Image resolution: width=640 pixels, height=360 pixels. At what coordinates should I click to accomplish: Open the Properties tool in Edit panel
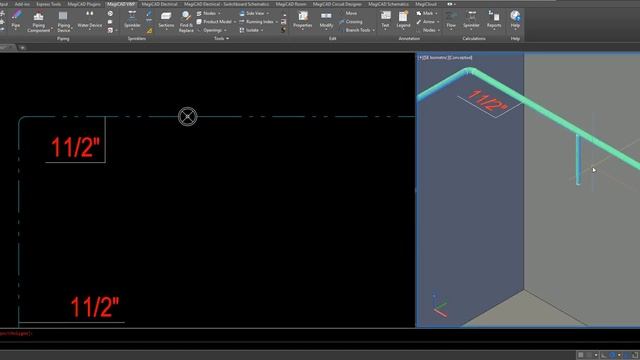[302, 19]
